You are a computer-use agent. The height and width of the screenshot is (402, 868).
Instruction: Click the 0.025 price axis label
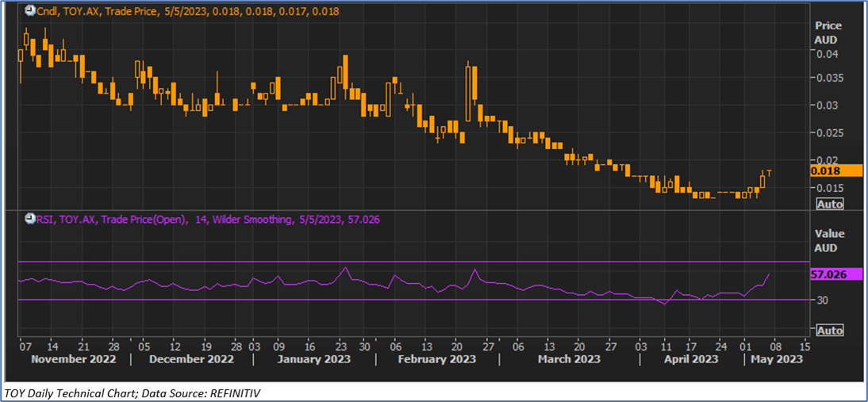click(830, 132)
